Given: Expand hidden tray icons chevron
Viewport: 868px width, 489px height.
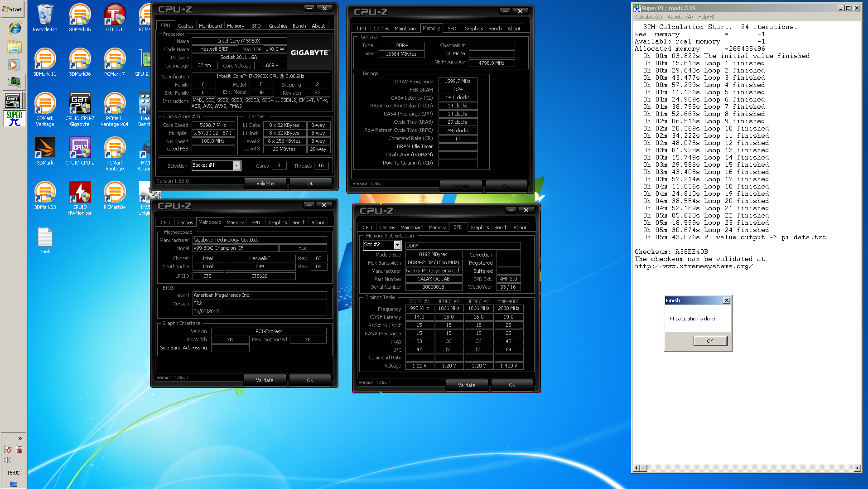Looking at the screenshot, I should tap(20, 438).
